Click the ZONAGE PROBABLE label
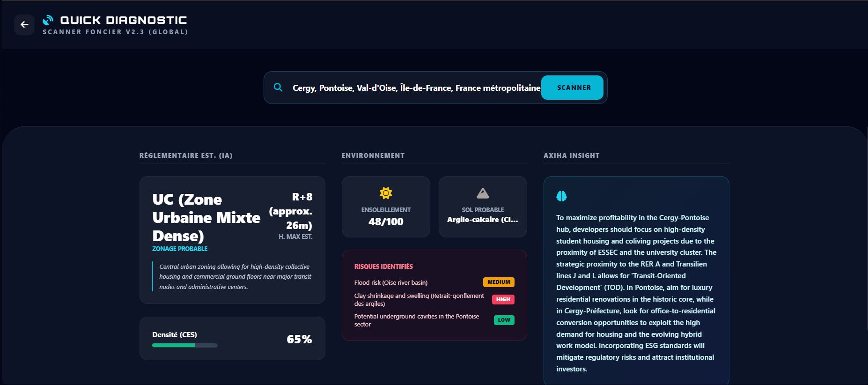Screen dimensions: 868x385 coord(180,249)
